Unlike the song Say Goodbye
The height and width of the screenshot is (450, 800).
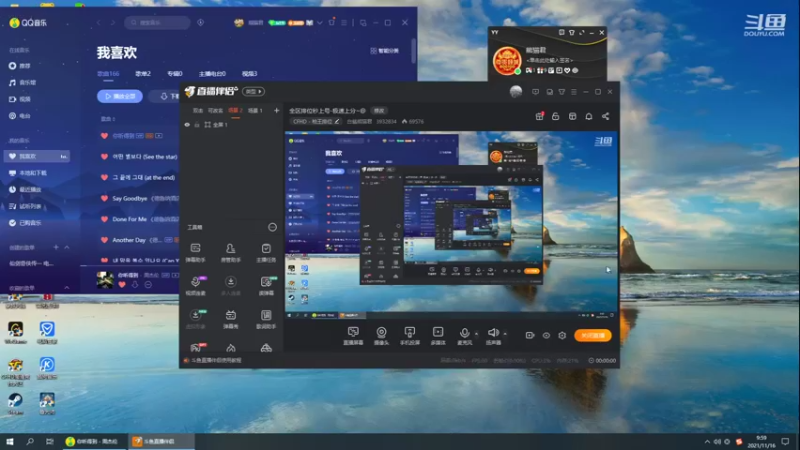[104, 198]
